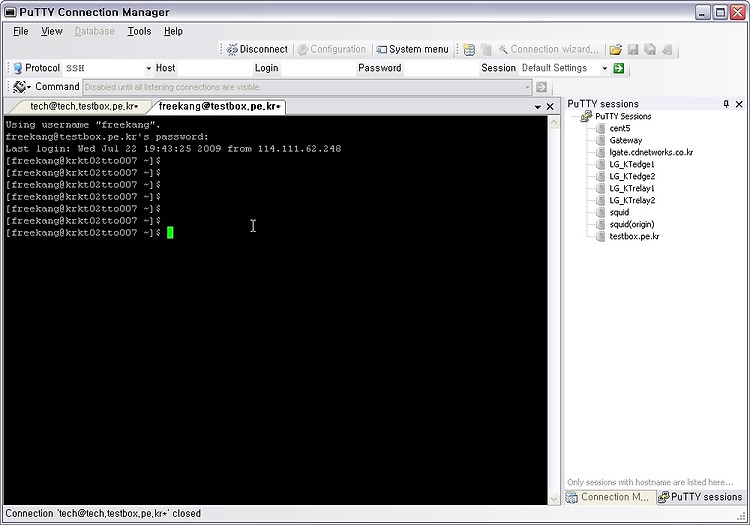Click the PuTTY Connection Manager title icon

[10, 12]
